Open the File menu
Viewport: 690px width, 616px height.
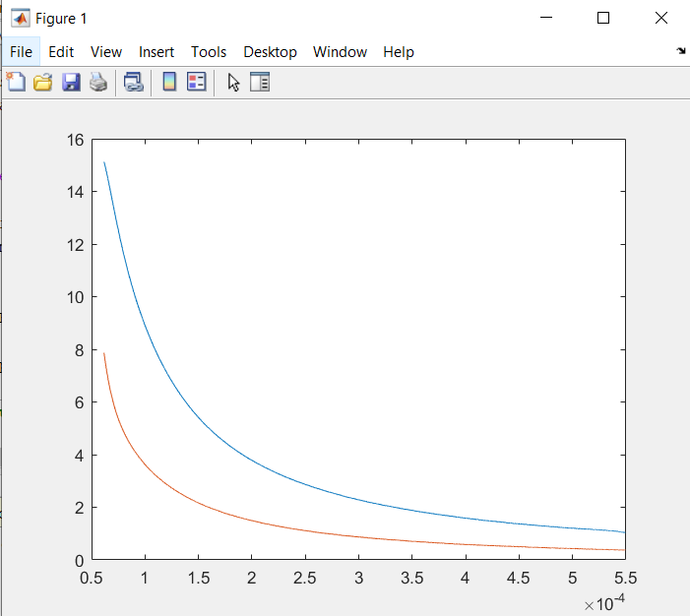click(x=21, y=52)
